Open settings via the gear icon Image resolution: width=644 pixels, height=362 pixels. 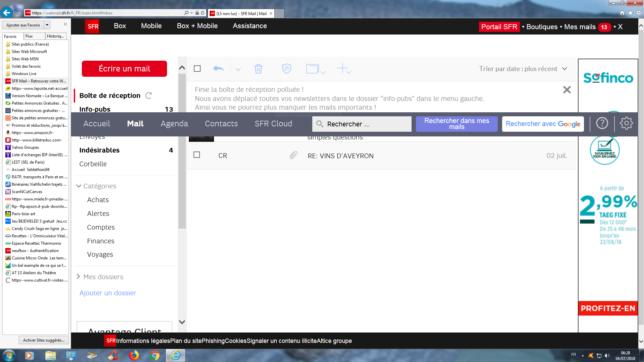click(x=626, y=124)
